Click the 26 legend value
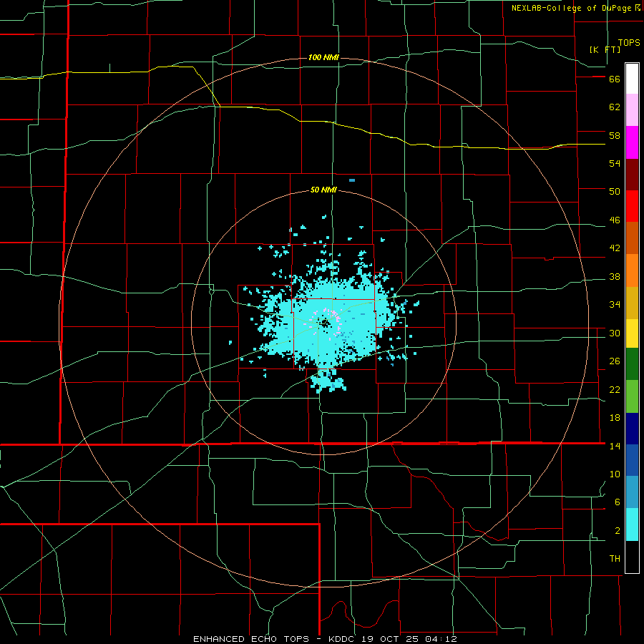 [x=615, y=361]
